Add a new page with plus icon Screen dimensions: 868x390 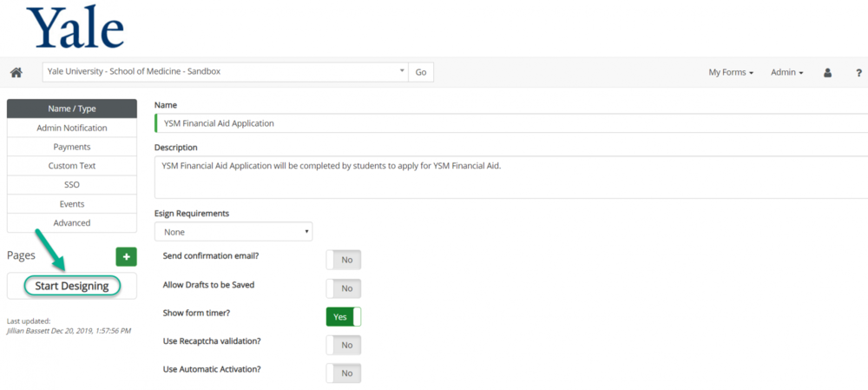pos(126,256)
